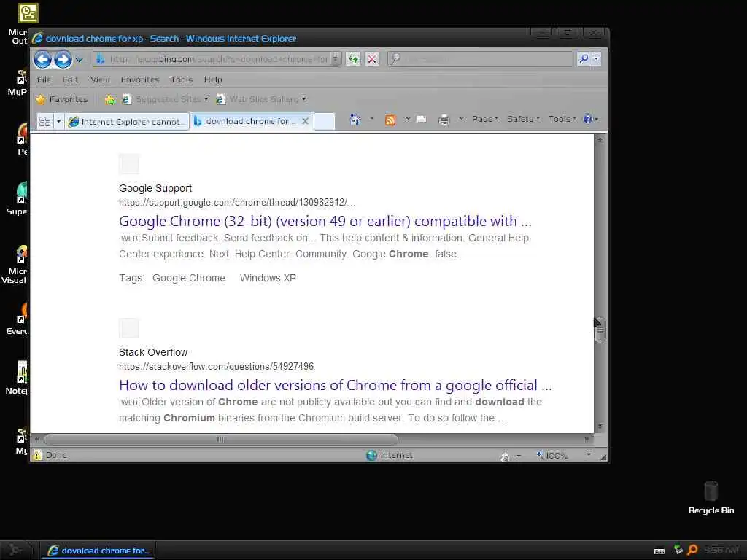The image size is (747, 560).
Task: Open the Favorites menu in menu bar
Action: tap(139, 79)
